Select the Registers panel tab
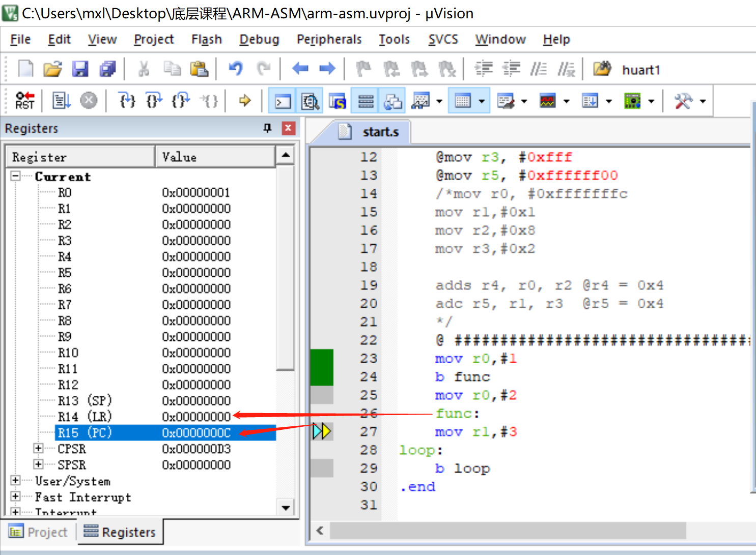 click(x=120, y=532)
